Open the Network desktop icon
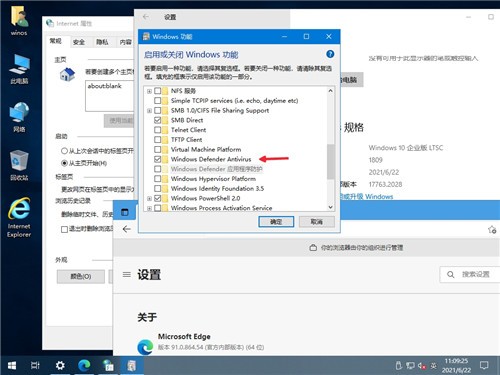The height and width of the screenshot is (375, 500). (x=19, y=117)
